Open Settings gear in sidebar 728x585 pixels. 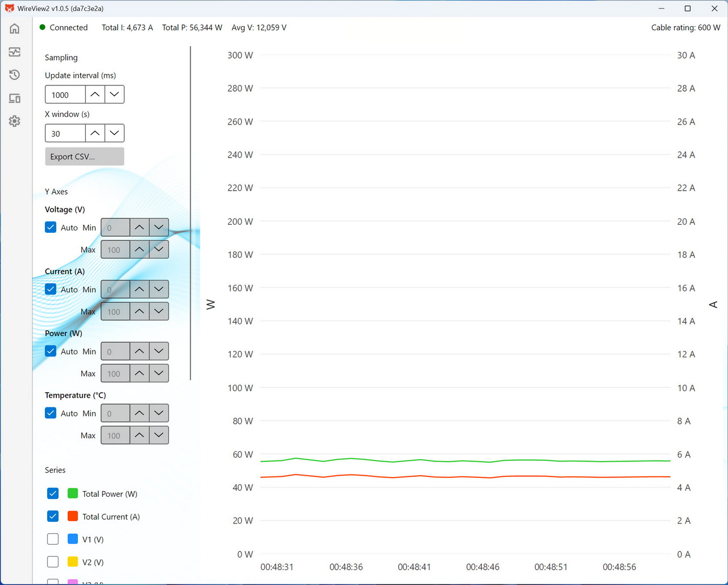tap(15, 121)
